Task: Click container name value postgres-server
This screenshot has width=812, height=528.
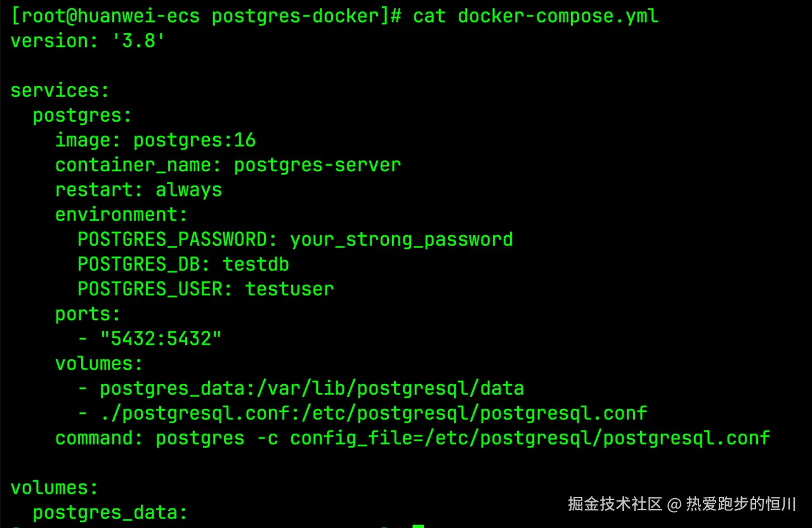Action: pyautogui.click(x=317, y=165)
